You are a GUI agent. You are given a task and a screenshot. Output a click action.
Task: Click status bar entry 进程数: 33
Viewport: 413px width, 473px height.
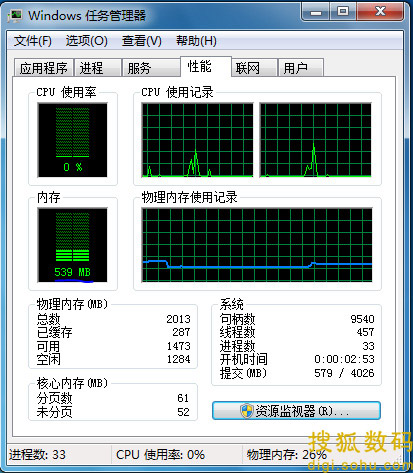coord(37,455)
